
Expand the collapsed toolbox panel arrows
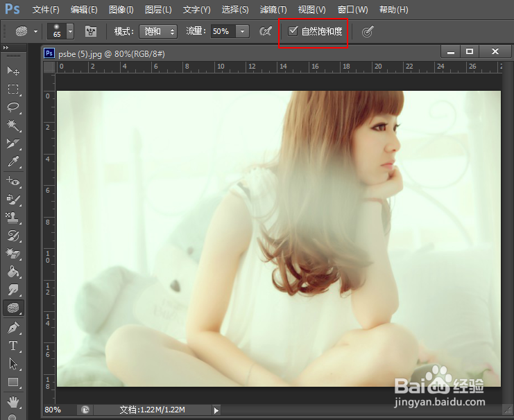(6, 48)
